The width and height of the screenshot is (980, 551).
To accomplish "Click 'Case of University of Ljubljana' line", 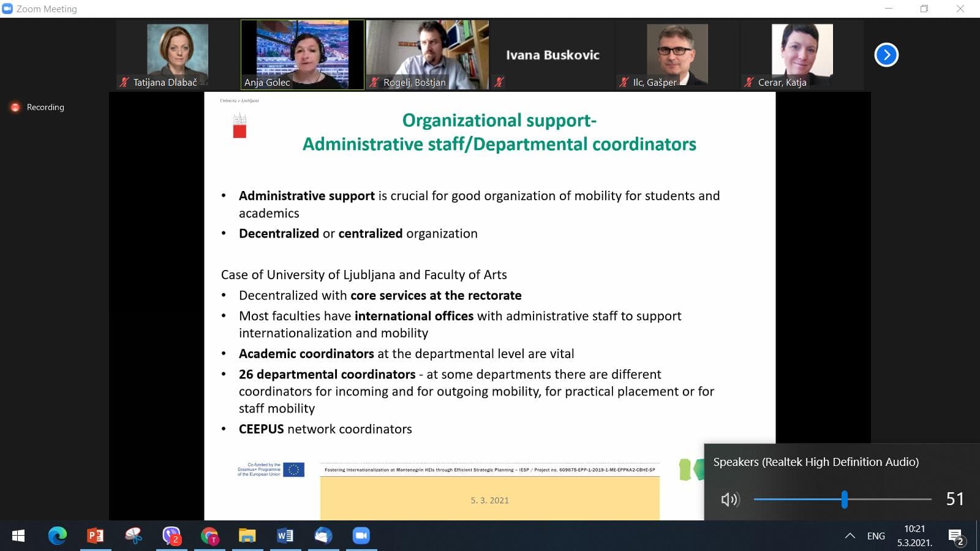I will tap(364, 275).
